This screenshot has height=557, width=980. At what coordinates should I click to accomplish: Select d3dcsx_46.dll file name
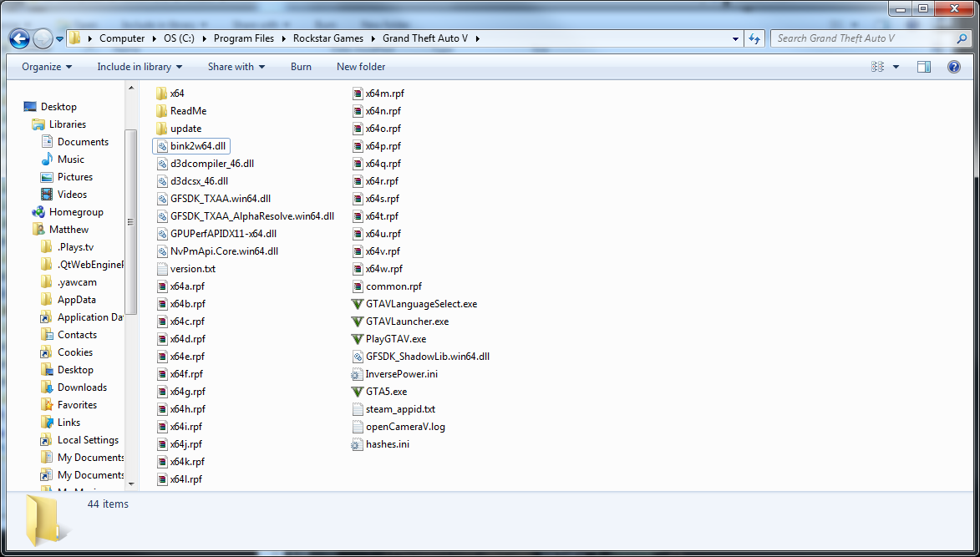200,181
